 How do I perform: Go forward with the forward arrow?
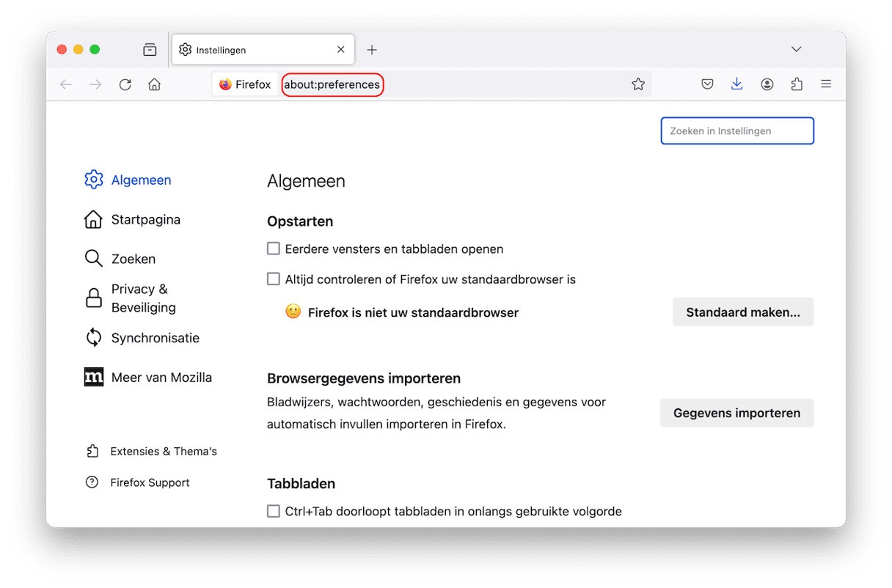click(x=95, y=84)
